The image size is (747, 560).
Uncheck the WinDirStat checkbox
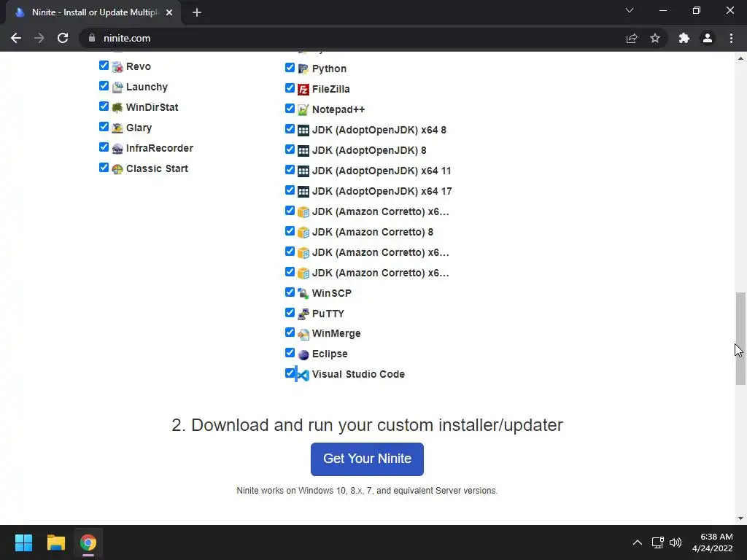tap(104, 106)
